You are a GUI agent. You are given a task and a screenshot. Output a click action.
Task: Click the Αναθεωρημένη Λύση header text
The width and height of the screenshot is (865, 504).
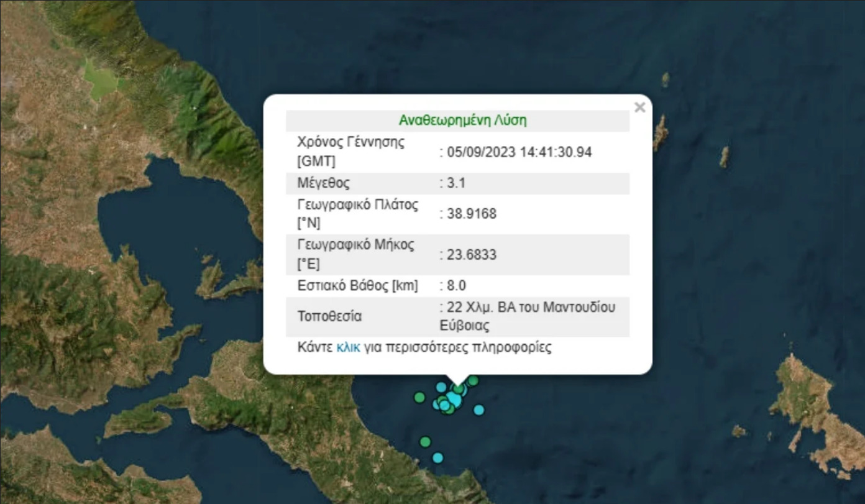pyautogui.click(x=462, y=121)
